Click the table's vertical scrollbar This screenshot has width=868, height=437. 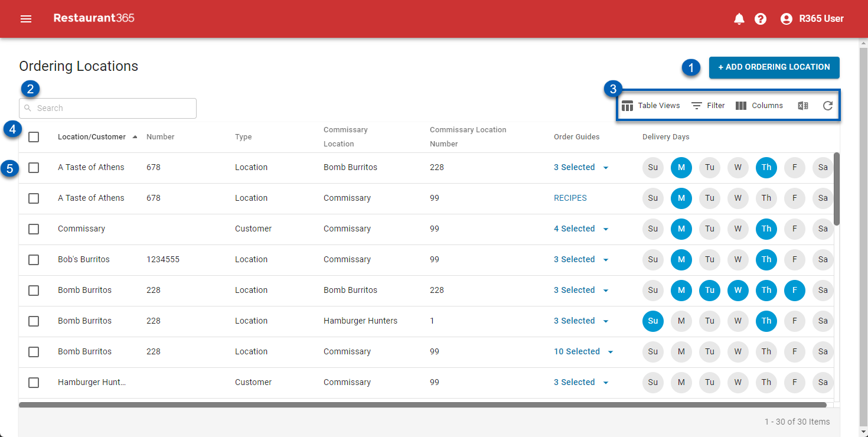(x=837, y=189)
